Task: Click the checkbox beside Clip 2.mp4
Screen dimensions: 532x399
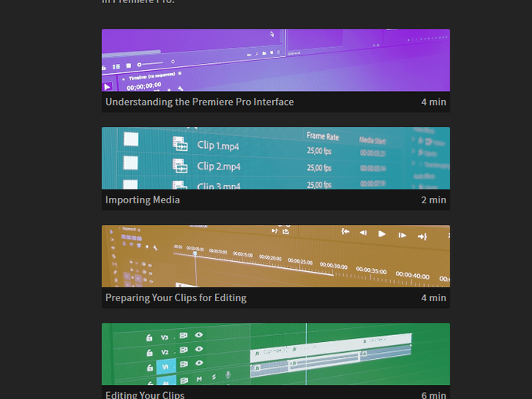Action: coord(130,163)
